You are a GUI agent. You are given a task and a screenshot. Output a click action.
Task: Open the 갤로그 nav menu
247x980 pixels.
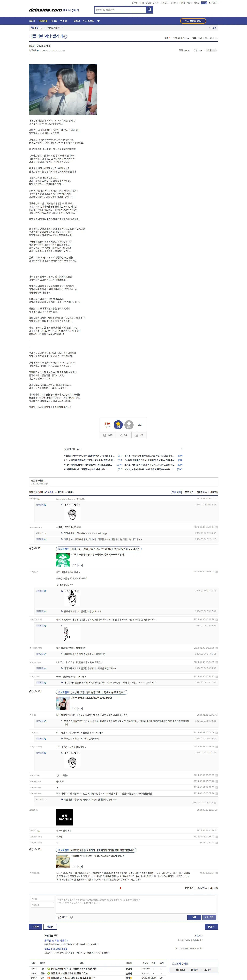pyautogui.click(x=77, y=21)
